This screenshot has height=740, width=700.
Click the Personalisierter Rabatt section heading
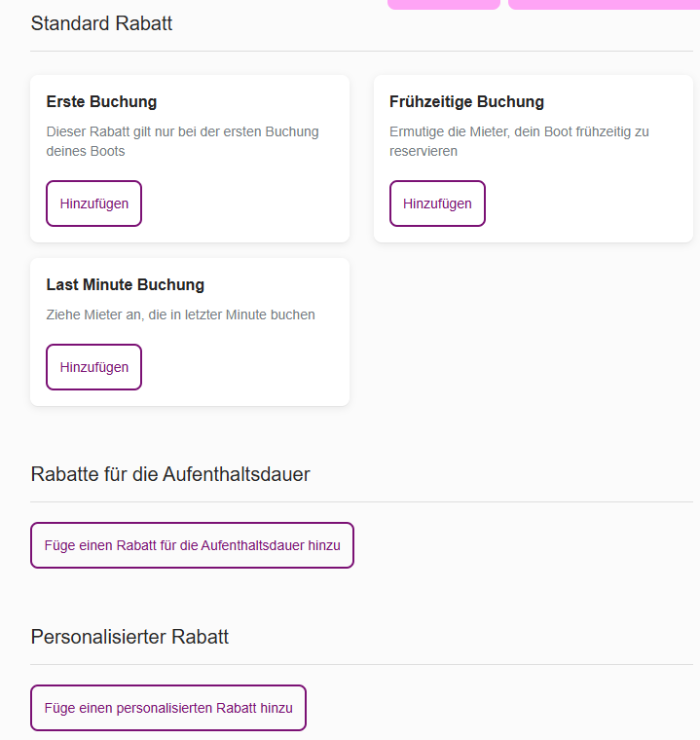(129, 637)
